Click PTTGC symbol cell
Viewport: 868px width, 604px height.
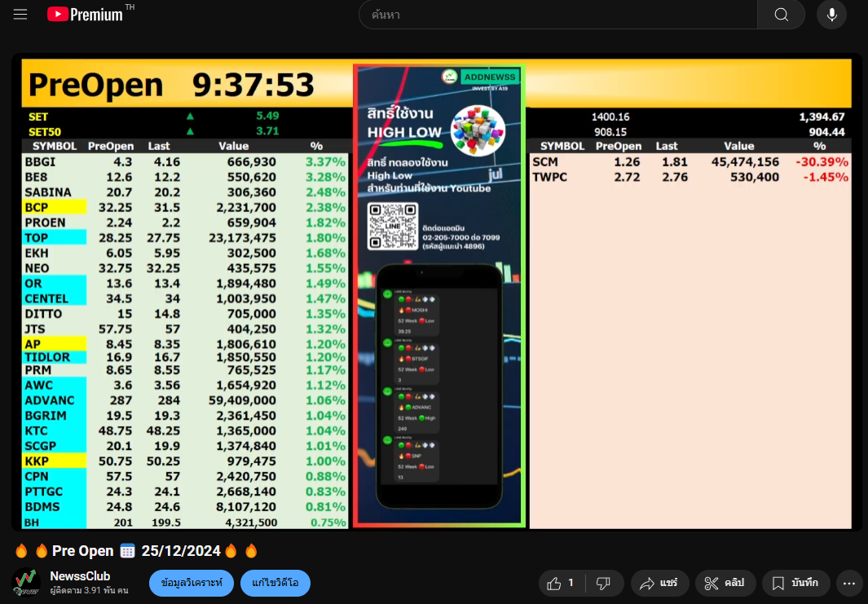pyautogui.click(x=55, y=492)
